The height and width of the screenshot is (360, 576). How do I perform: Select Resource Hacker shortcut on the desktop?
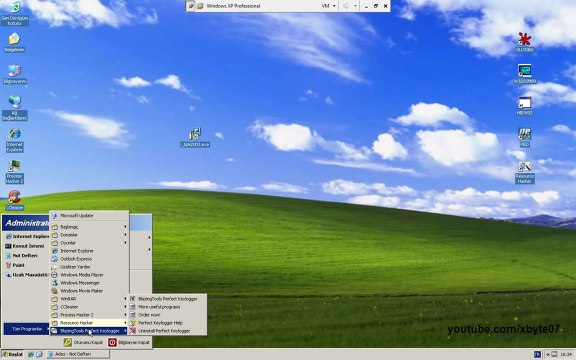tap(525, 172)
